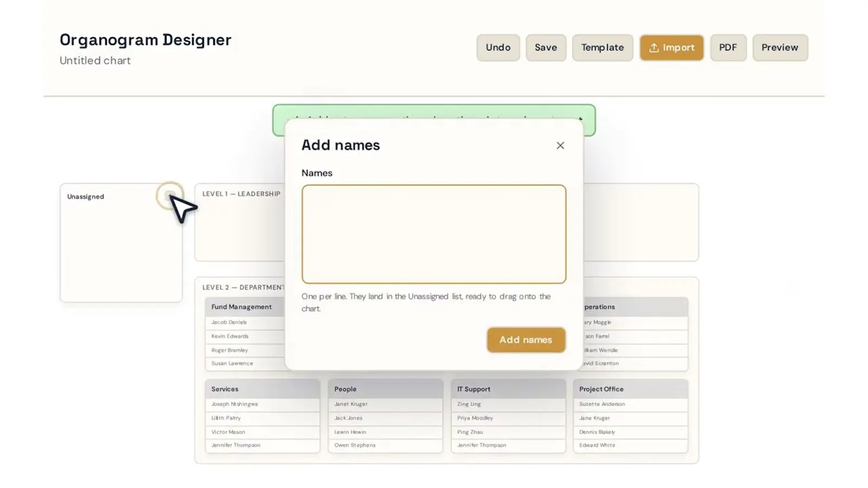This screenshot has width=868, height=488.
Task: Export chart as PDF
Action: pyautogui.click(x=728, y=48)
